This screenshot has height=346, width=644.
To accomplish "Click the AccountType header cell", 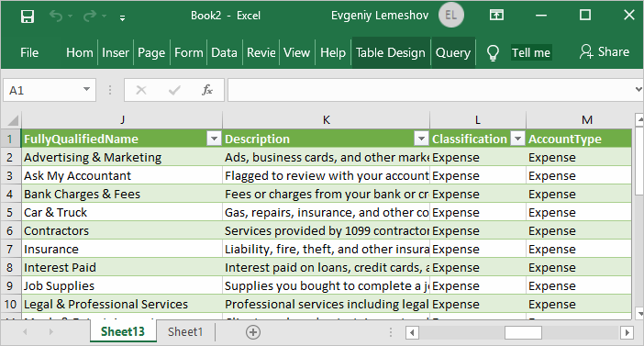I will [x=579, y=139].
